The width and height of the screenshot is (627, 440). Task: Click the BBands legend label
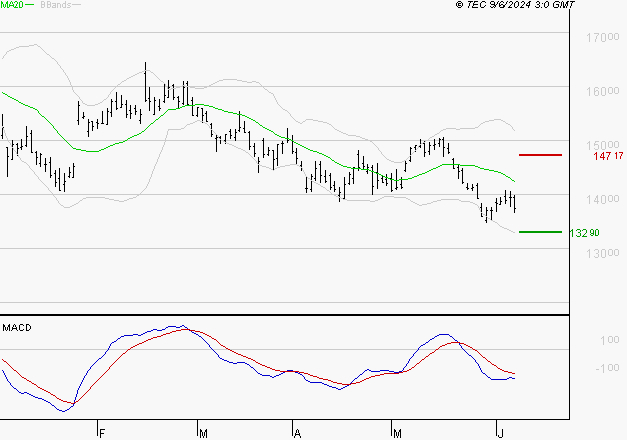point(56,4)
